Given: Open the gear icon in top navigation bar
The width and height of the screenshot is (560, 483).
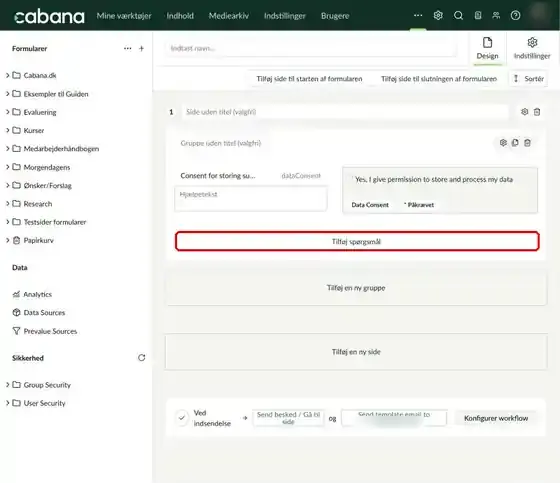Looking at the screenshot, I should (438, 15).
